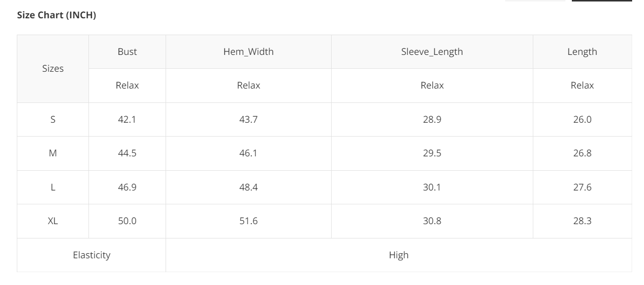Select the Hem_Width column header
The height and width of the screenshot is (285, 644).
[248, 51]
